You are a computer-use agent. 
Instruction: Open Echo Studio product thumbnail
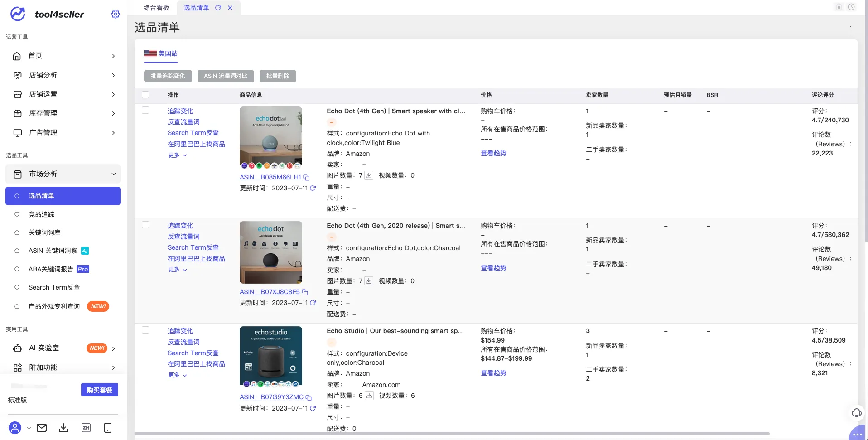pos(271,357)
